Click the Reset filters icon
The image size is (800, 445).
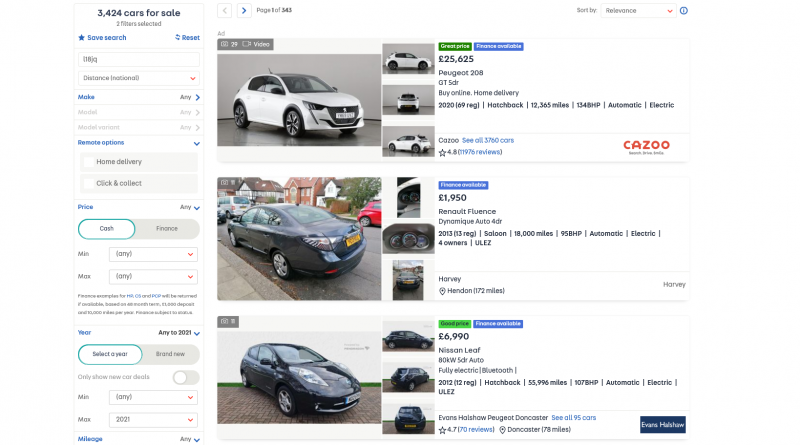[178, 37]
